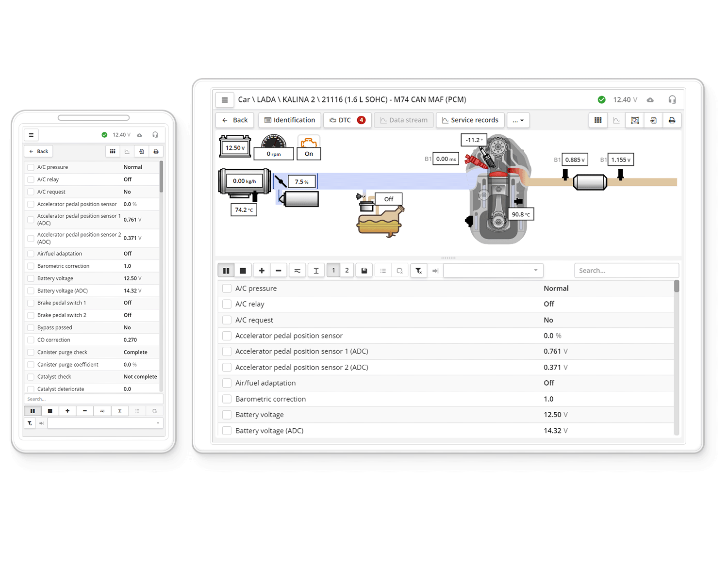Viewport: 728px width, 565px height.
Task: Open the combo box at phone bottom
Action: 105,423
